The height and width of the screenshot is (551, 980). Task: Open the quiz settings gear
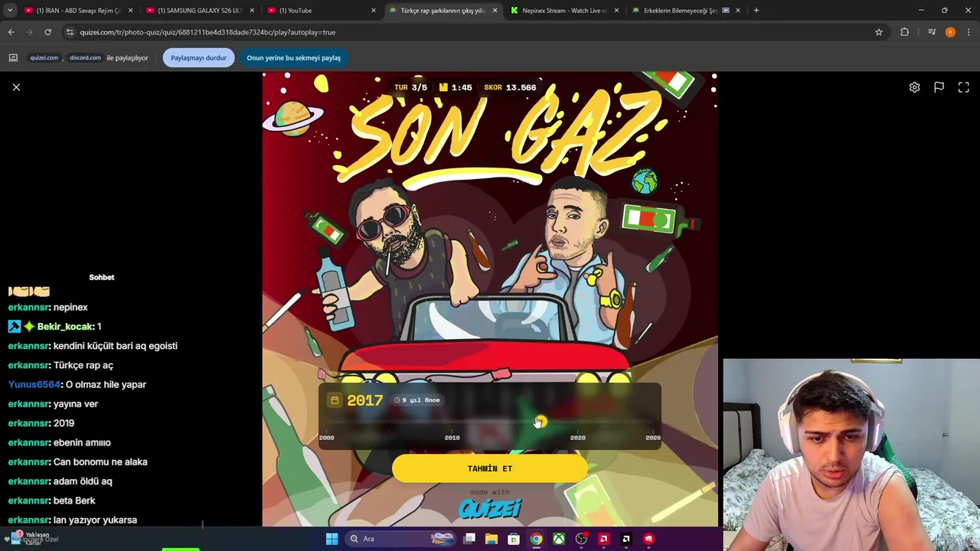click(x=914, y=87)
